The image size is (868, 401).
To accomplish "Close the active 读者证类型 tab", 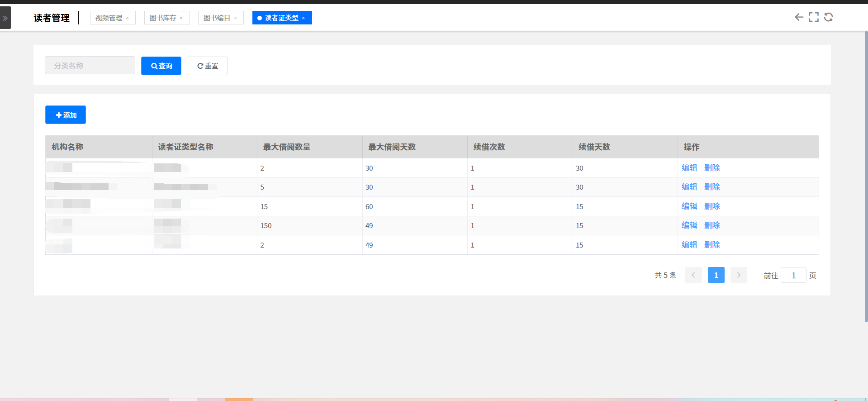I will pos(304,18).
